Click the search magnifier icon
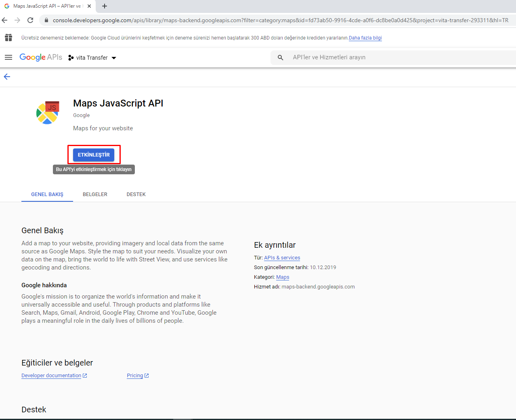This screenshot has width=516, height=420. 280,58
